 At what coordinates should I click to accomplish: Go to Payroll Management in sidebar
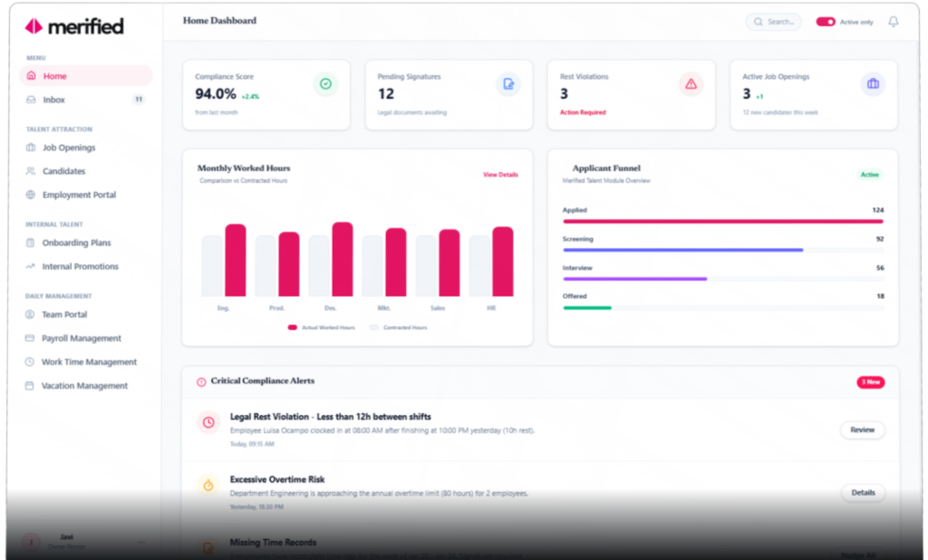(x=82, y=338)
